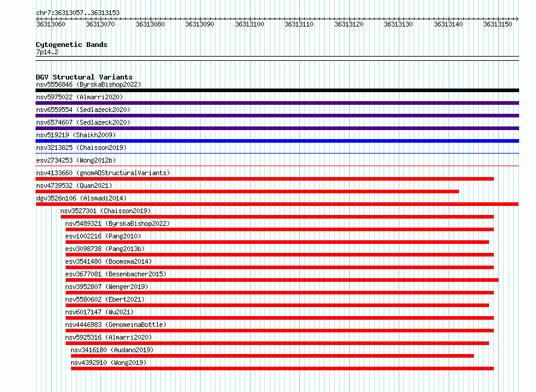Click the nsv3416180 (Audano2019) label
This screenshot has width=536, height=392.
(x=112, y=350)
